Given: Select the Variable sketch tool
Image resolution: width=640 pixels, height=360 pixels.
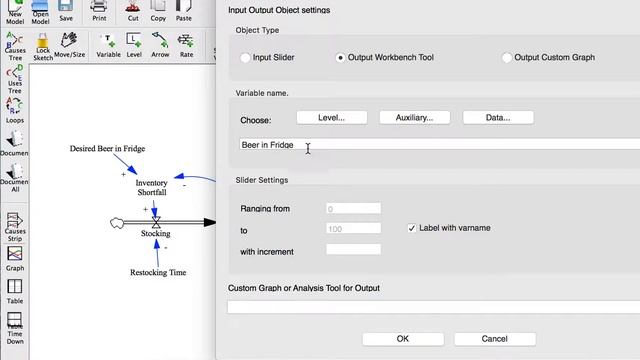Looking at the screenshot, I should coord(108,45).
